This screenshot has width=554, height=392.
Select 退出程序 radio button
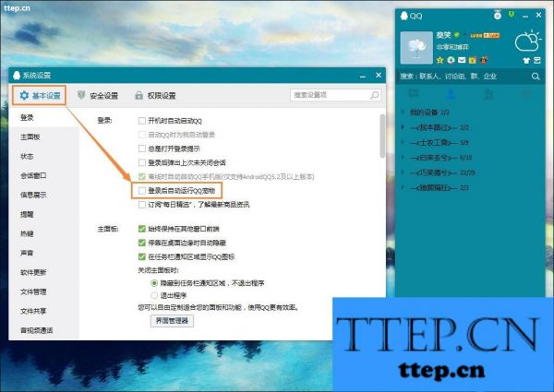tap(154, 295)
